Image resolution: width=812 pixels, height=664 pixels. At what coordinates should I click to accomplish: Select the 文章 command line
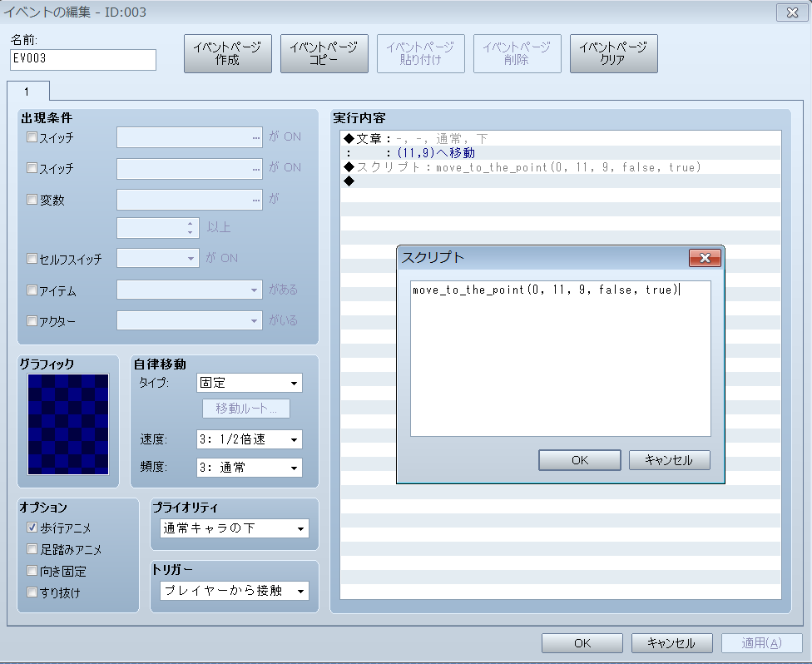560,139
